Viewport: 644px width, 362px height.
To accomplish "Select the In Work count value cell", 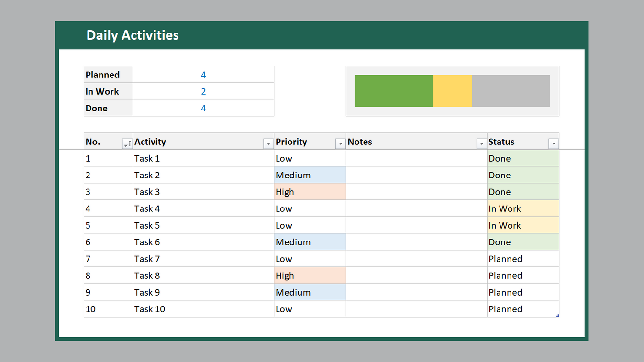I will pyautogui.click(x=203, y=91).
